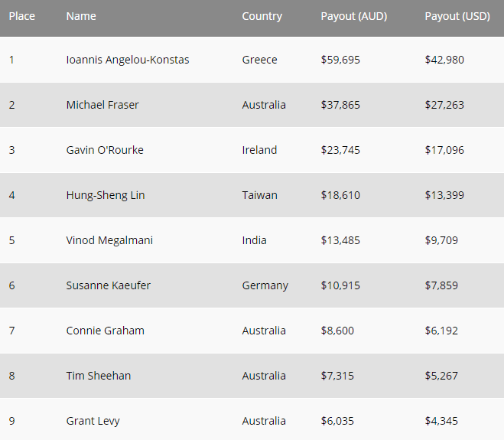Click on Michael Fraser's name

(x=102, y=105)
